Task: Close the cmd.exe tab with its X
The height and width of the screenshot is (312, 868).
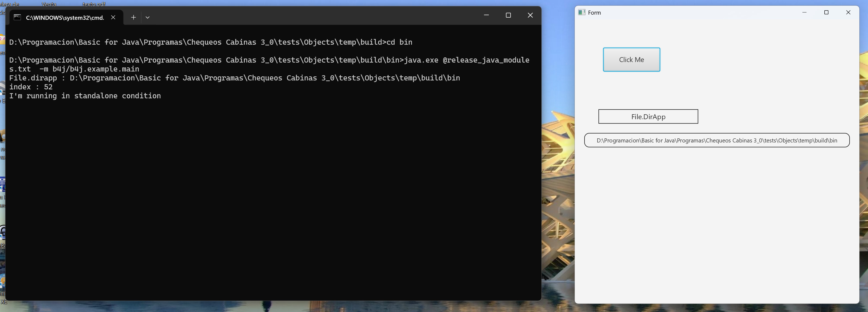Action: tap(113, 17)
